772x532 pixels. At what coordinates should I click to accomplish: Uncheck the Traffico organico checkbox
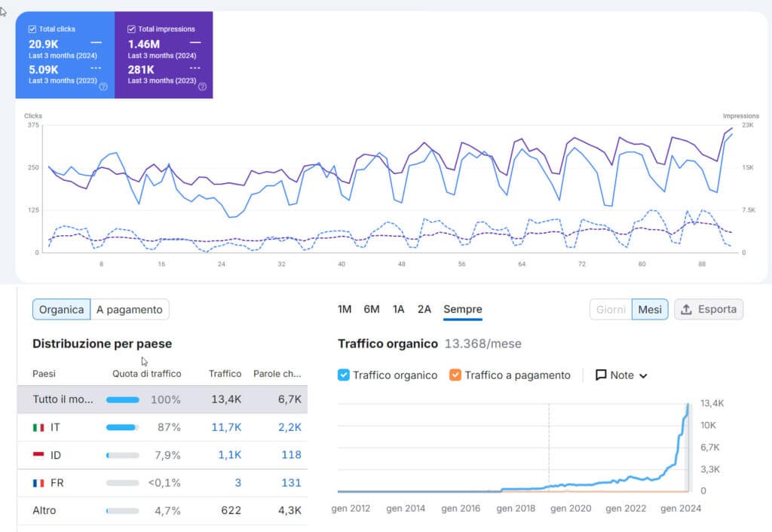344,375
